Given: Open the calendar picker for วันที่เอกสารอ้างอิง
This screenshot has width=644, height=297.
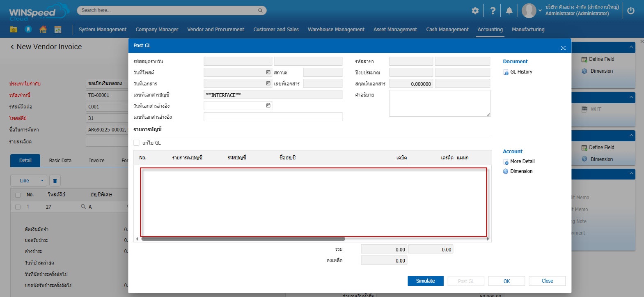Looking at the screenshot, I should (x=268, y=106).
